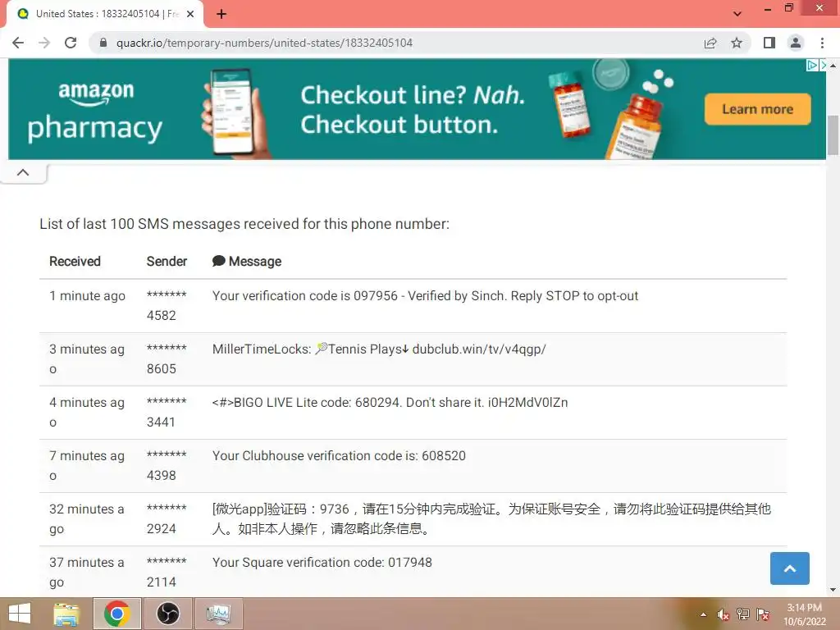
Task: Open the browser side panel
Action: tap(769, 43)
